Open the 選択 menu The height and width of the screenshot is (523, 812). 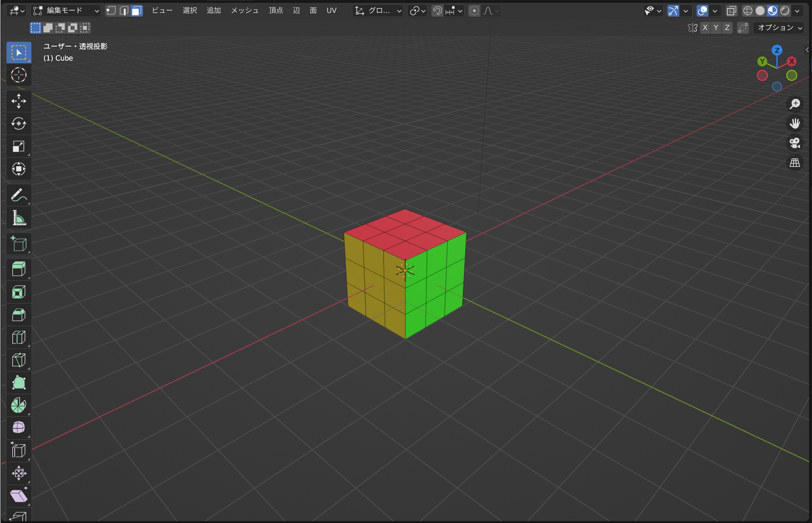pos(190,11)
